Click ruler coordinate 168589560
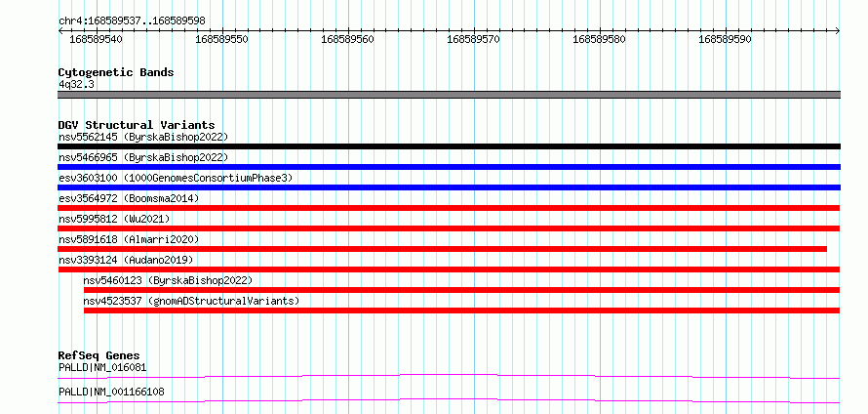Screen dimensions: 868x414 [x=347, y=40]
